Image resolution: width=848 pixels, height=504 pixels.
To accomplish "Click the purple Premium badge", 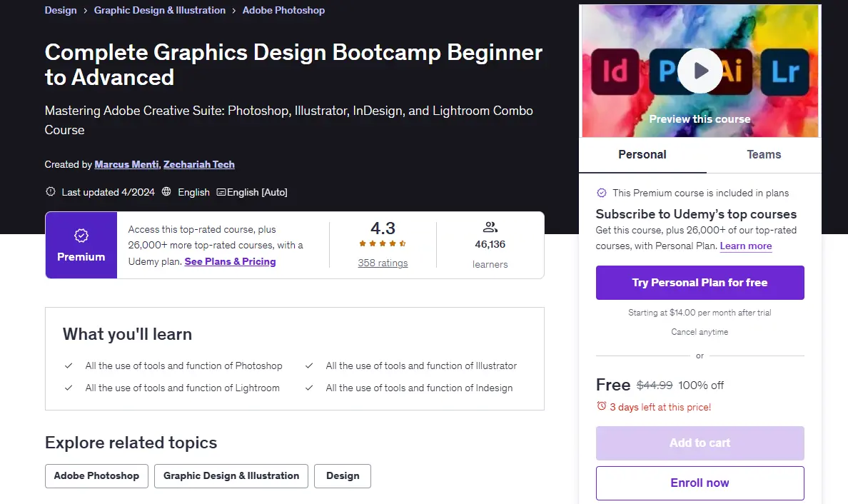I will tap(81, 245).
